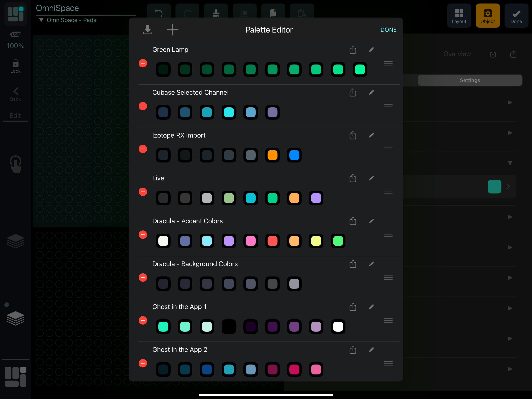Screen dimensions: 532x399
Task: Select the Object tab
Action: (x=488, y=16)
